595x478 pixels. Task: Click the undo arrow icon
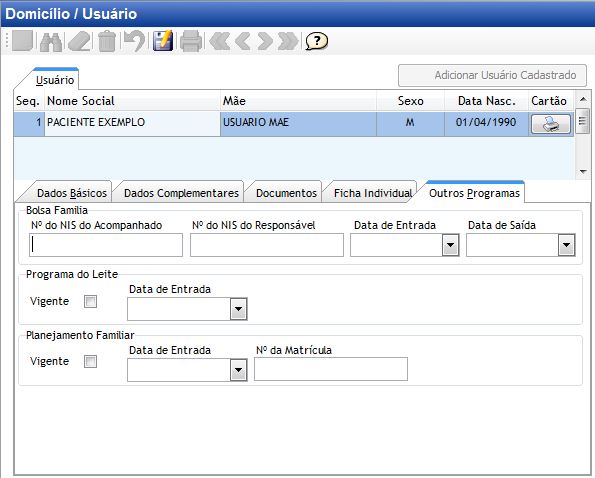pos(135,41)
